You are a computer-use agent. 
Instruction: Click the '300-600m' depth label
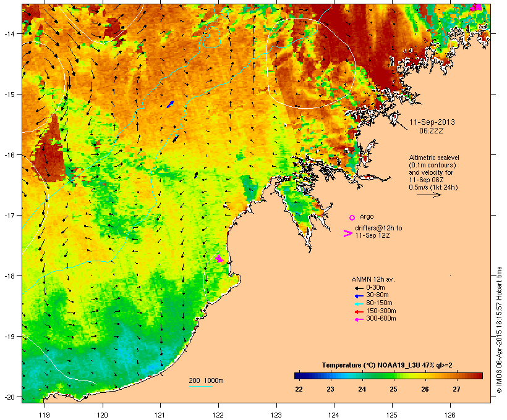tap(381, 319)
